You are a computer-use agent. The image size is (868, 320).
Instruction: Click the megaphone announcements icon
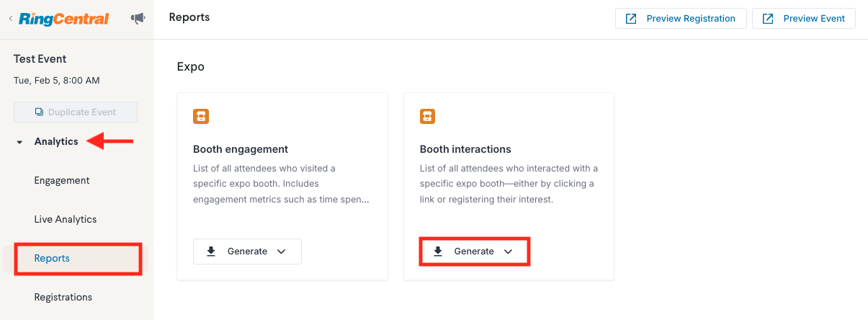(138, 19)
